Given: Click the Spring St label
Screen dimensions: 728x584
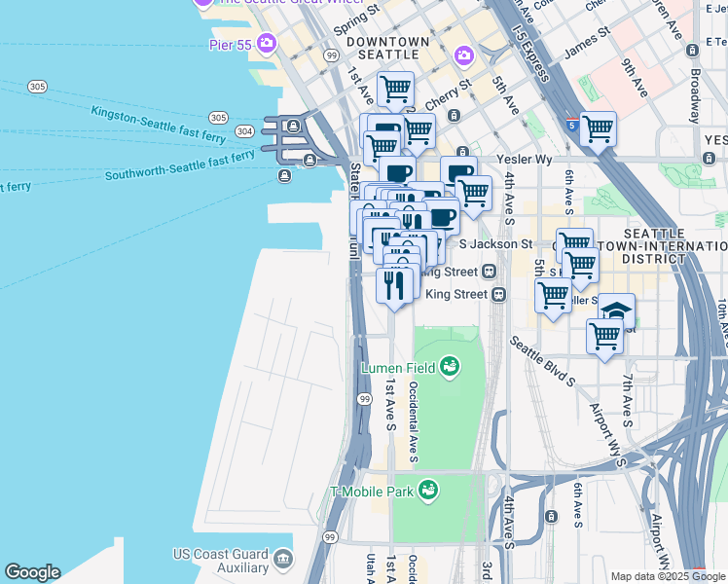Looking at the screenshot, I should coord(357,20).
